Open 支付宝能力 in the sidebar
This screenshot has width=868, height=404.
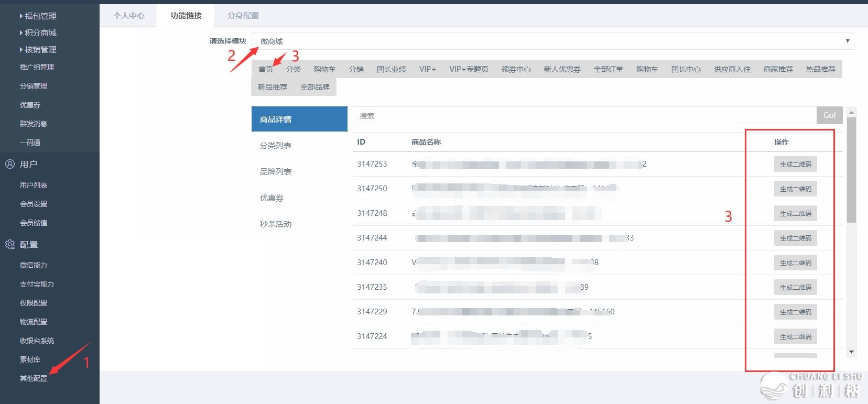[x=37, y=284]
